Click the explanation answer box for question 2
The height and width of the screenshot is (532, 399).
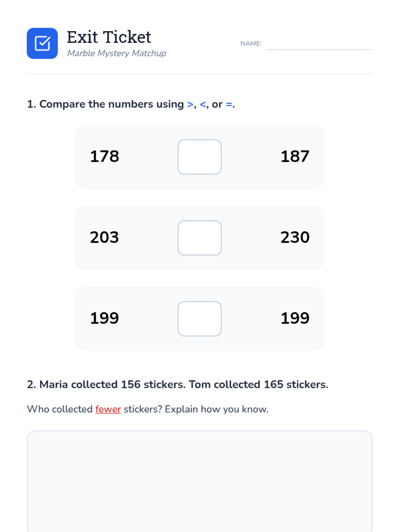tap(199, 481)
